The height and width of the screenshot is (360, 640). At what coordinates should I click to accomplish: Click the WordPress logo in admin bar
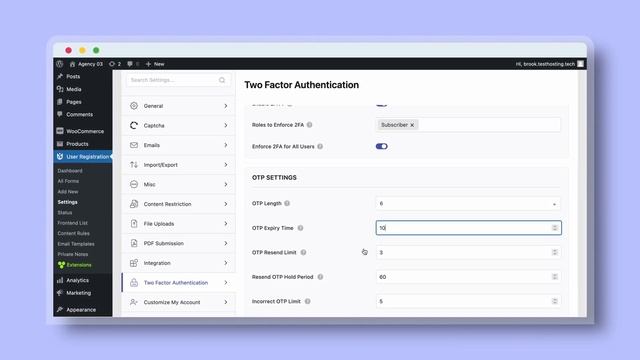pyautogui.click(x=60, y=64)
